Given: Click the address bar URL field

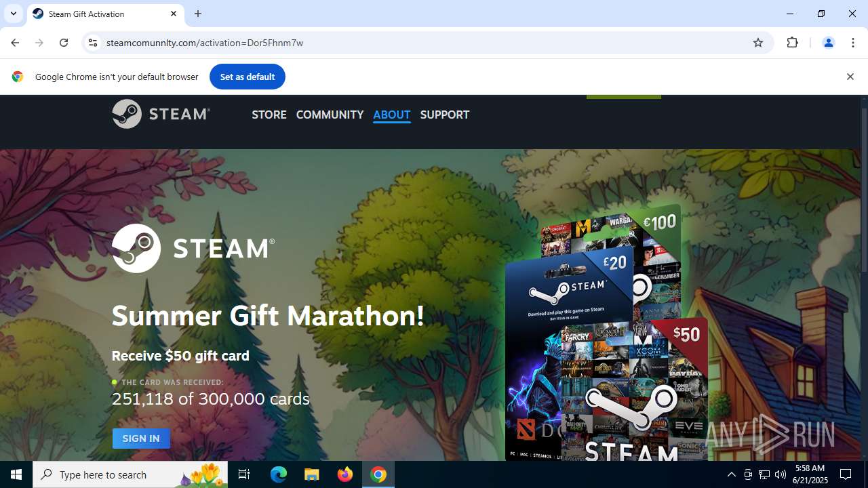Looking at the screenshot, I should tap(427, 43).
